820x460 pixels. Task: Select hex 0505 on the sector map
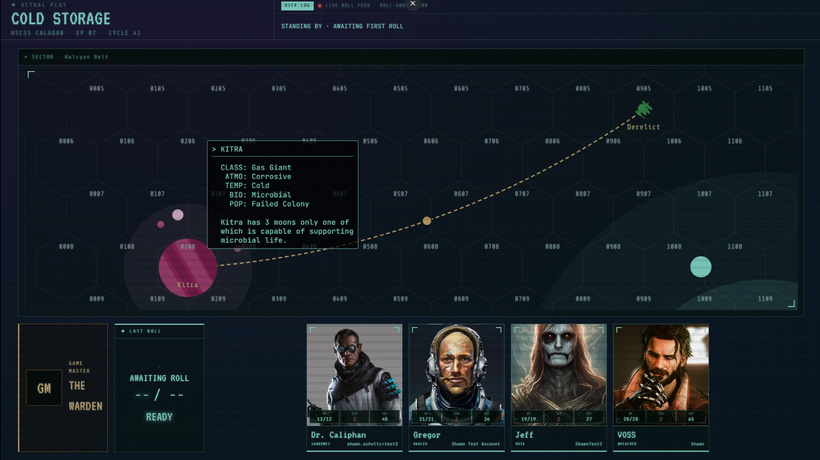tap(401, 88)
